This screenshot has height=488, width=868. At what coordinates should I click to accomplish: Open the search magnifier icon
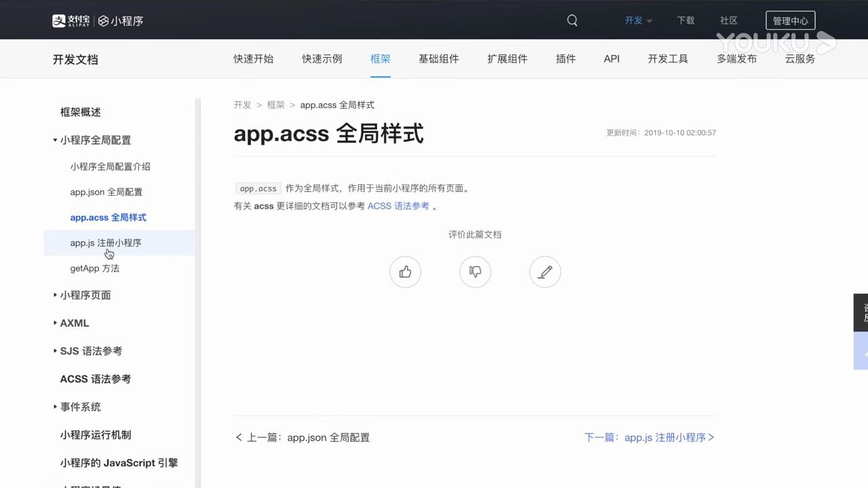pos(572,20)
